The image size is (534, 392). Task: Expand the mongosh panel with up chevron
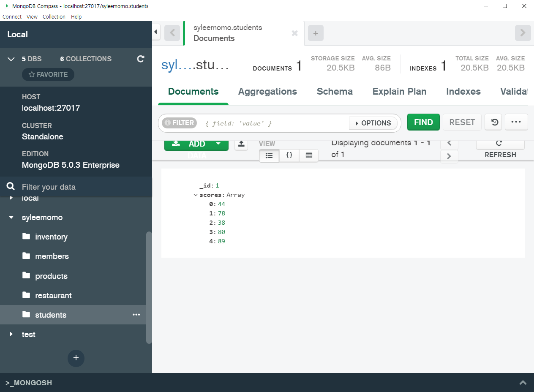coord(523,383)
